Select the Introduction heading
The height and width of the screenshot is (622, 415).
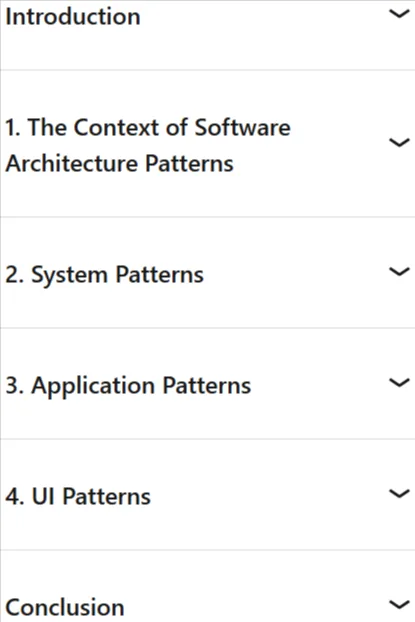(x=73, y=17)
